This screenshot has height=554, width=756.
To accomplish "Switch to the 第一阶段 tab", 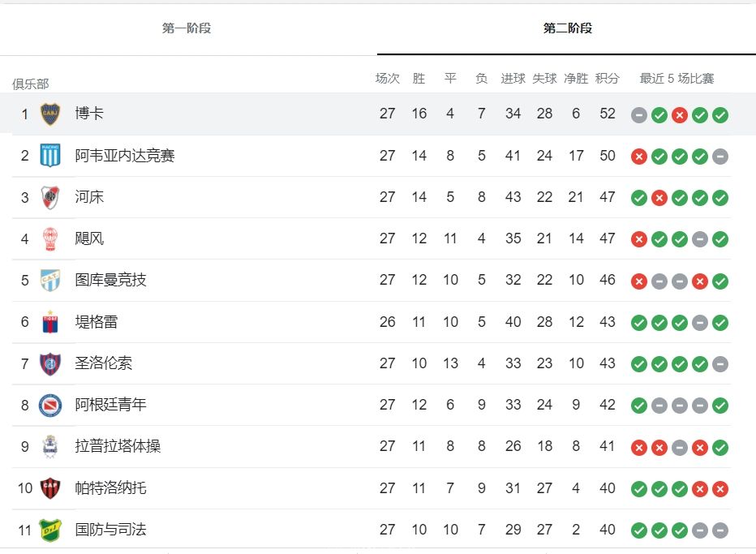I will 187,28.
